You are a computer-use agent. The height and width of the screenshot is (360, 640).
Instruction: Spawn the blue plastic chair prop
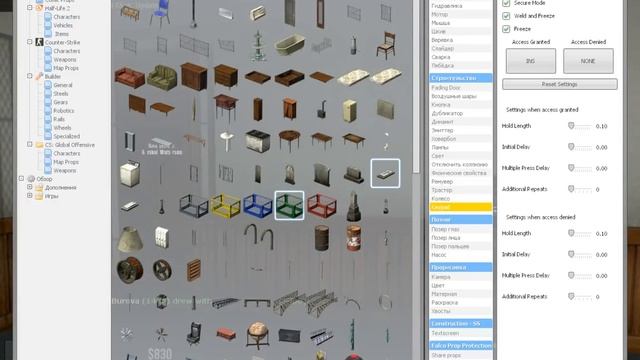[x=161, y=13]
